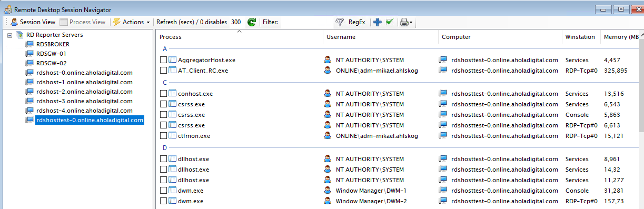
Task: Check the dwm.exe DWM-2 row checkbox
Action: (163, 201)
